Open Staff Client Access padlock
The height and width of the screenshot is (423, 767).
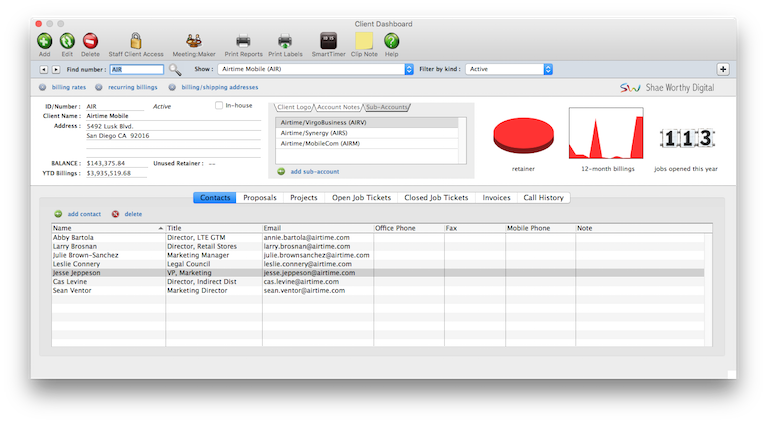(136, 41)
